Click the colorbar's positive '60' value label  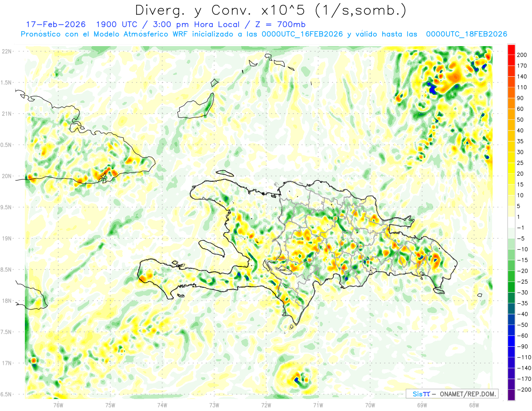pos(520,109)
